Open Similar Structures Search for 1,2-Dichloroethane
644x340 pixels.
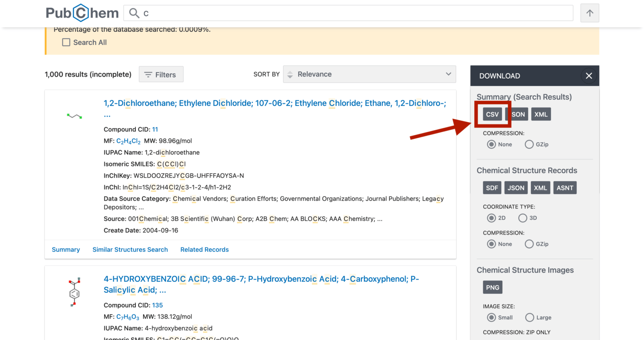tap(130, 249)
